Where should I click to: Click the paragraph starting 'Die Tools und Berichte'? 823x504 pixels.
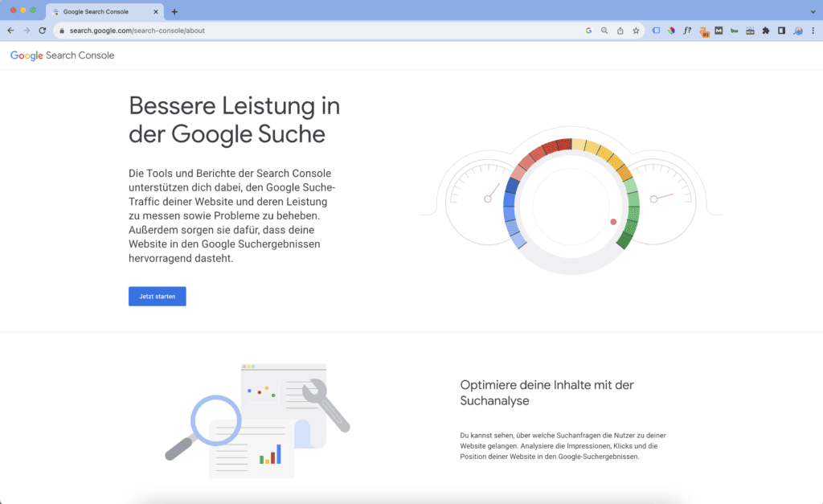(232, 215)
